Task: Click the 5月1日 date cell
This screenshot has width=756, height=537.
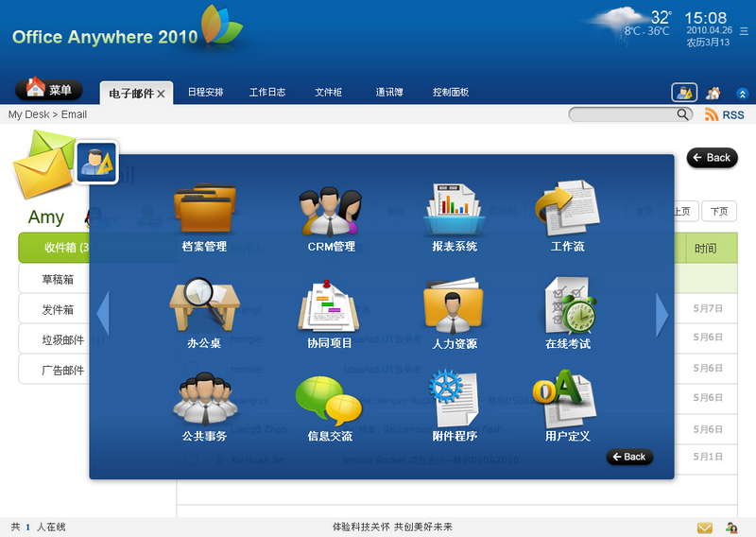Action: coord(707,457)
